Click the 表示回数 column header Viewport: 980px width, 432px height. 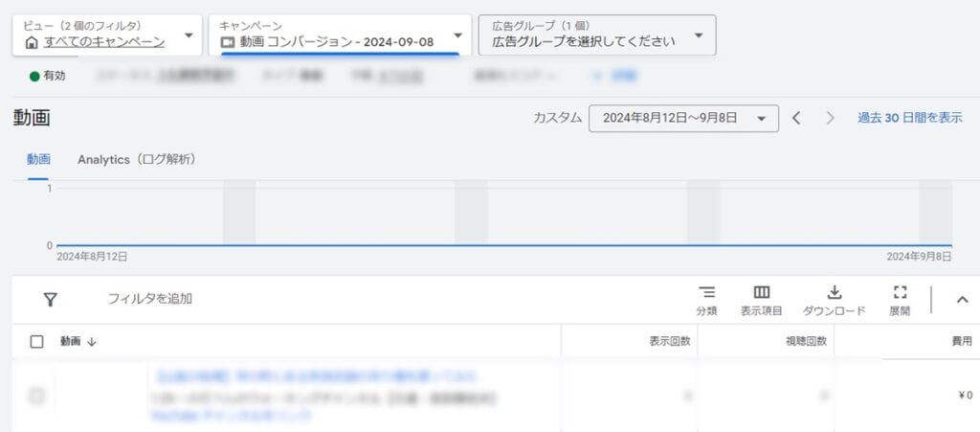point(670,341)
